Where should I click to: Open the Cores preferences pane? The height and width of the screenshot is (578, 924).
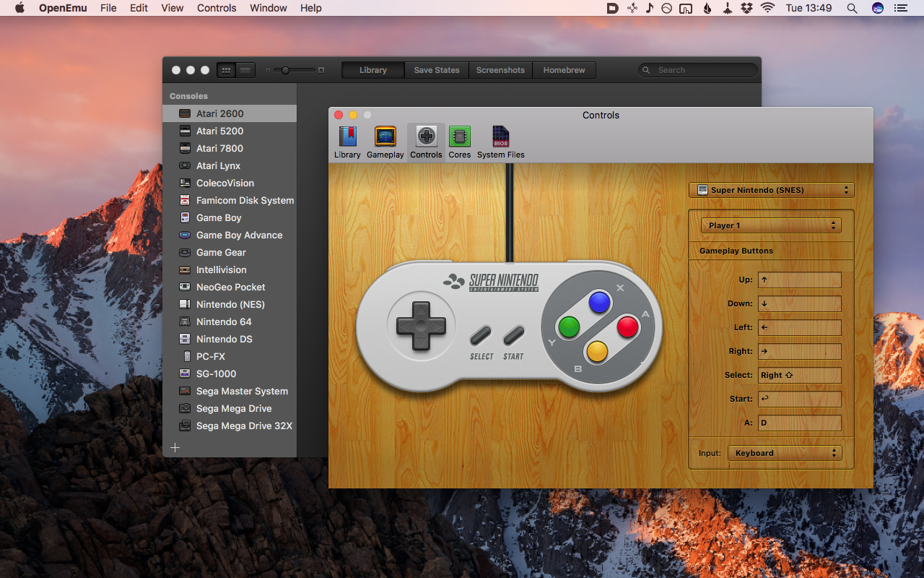tap(459, 142)
